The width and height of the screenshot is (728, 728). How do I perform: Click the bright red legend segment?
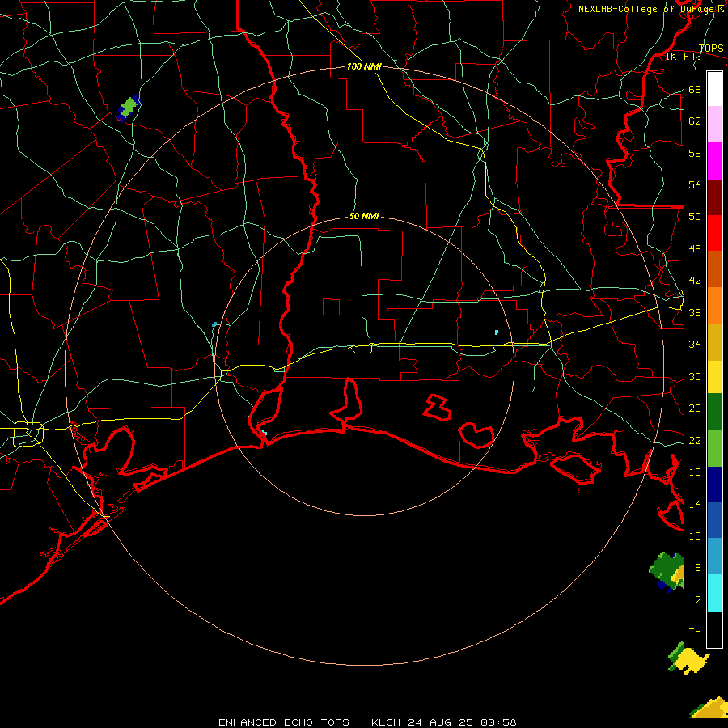[714, 233]
